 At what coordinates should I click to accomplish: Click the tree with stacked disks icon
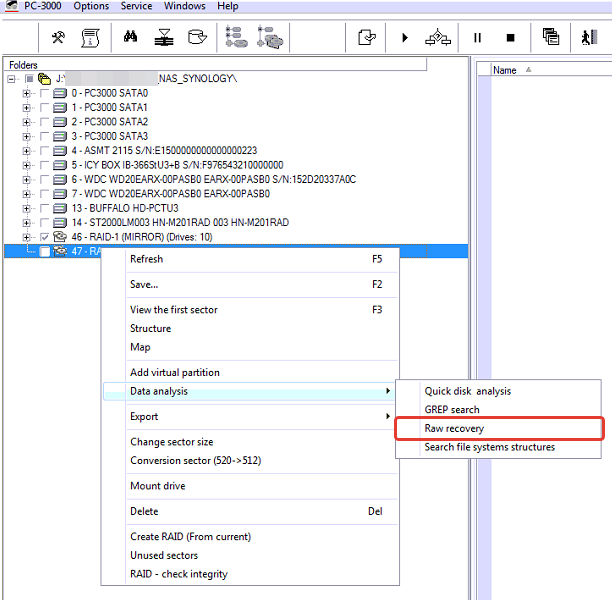(x=270, y=37)
